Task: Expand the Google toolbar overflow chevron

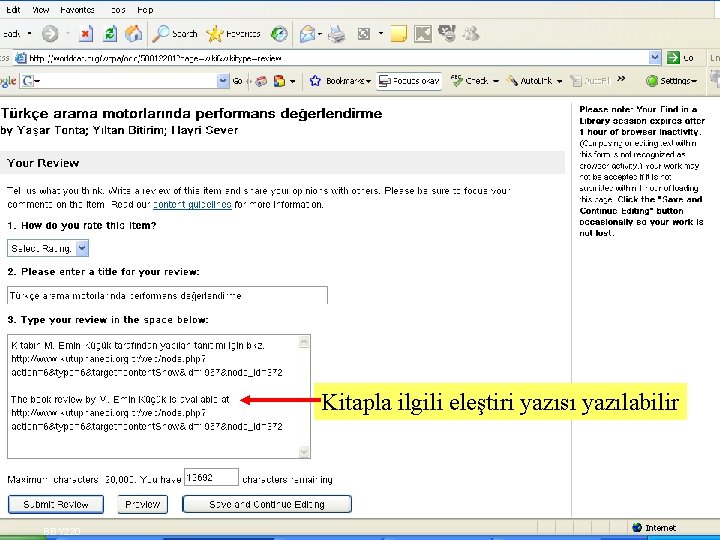Action: 621,79
